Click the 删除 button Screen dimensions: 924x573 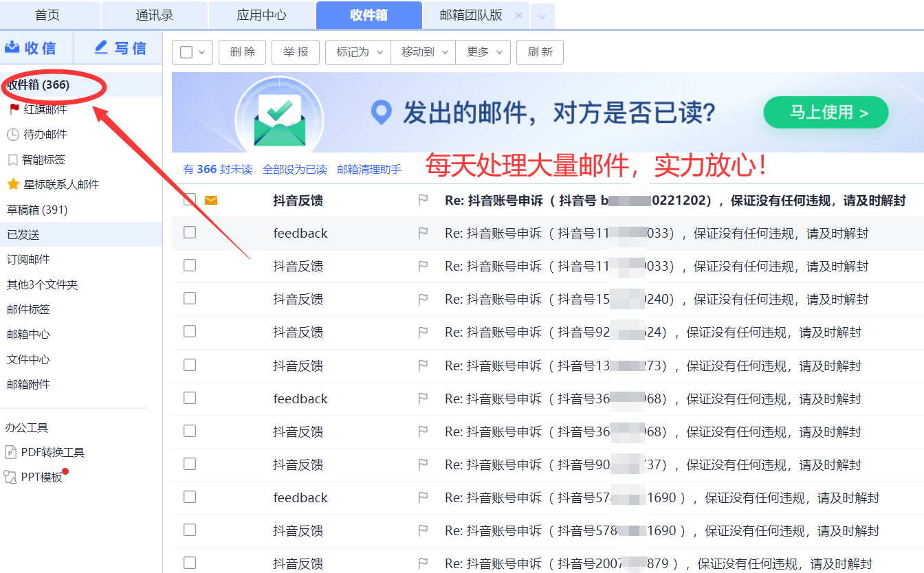tap(242, 52)
